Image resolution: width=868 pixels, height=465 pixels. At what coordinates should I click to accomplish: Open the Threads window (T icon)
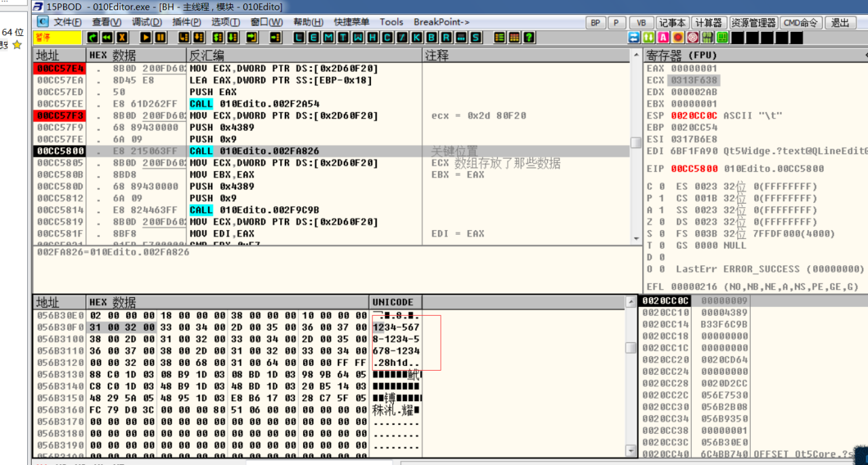(343, 37)
